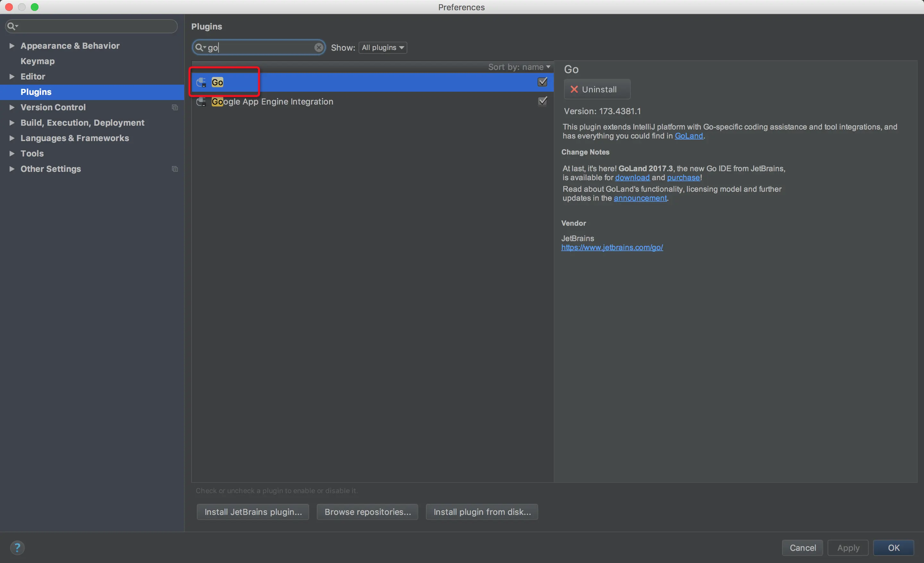Image resolution: width=924 pixels, height=563 pixels.
Task: Click Browse repositories button
Action: [367, 512]
